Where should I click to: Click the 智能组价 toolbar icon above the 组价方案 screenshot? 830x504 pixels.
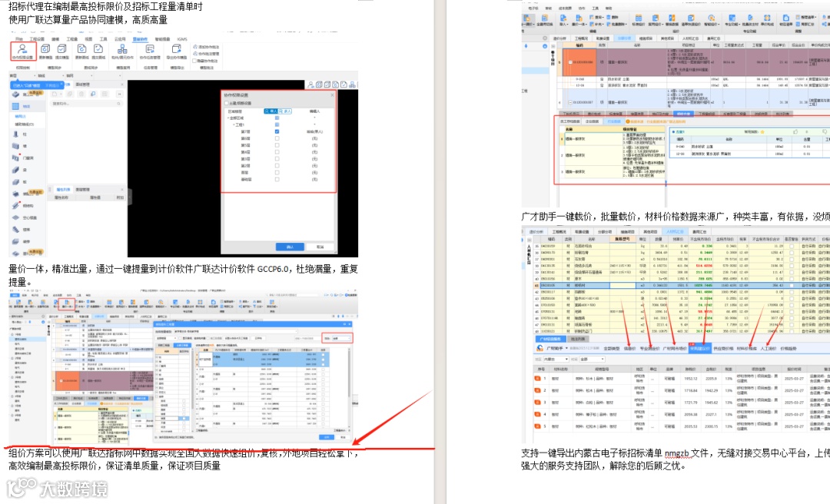(712, 21)
